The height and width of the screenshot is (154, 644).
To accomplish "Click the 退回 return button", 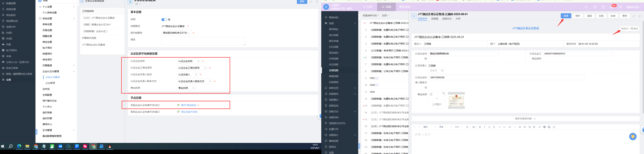I will (x=590, y=16).
